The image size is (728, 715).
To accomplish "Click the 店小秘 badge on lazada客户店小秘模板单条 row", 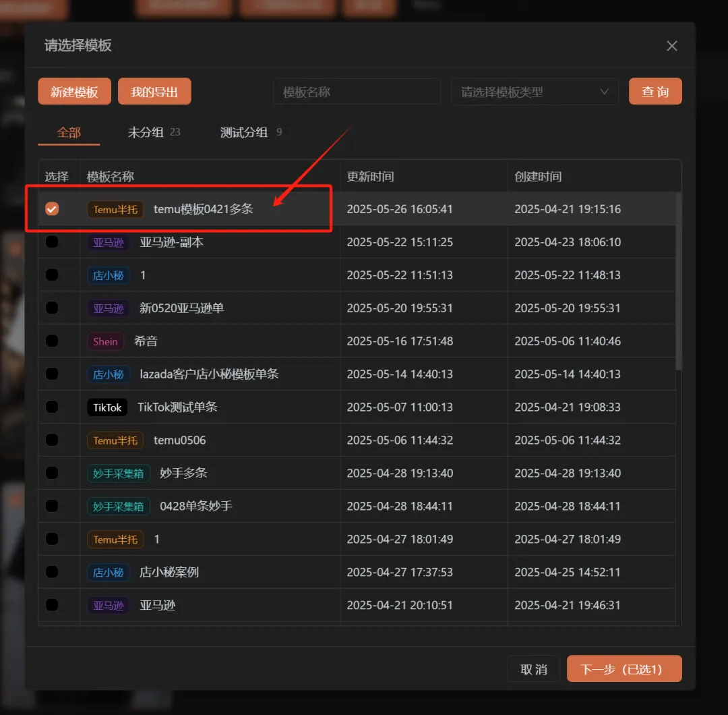I will pos(108,374).
